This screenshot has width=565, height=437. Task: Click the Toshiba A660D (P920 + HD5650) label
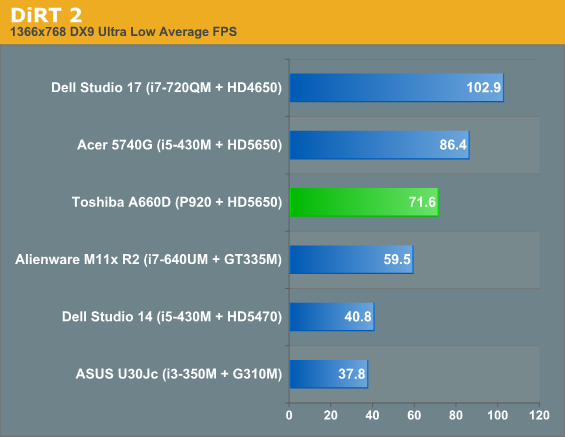[x=177, y=202]
